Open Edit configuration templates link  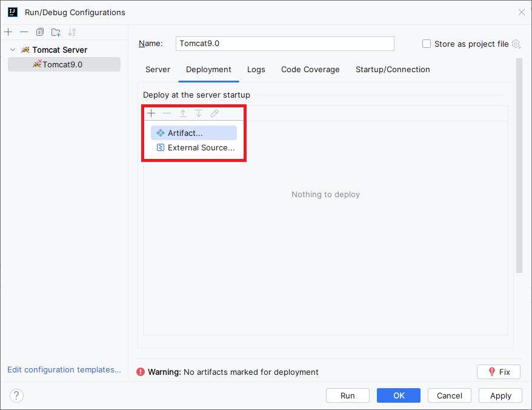(x=64, y=369)
